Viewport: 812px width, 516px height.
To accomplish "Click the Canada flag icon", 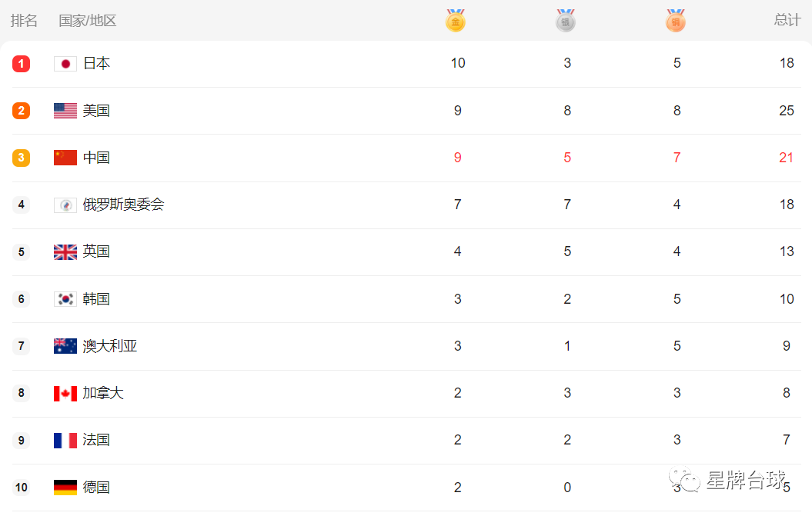I will (65, 393).
